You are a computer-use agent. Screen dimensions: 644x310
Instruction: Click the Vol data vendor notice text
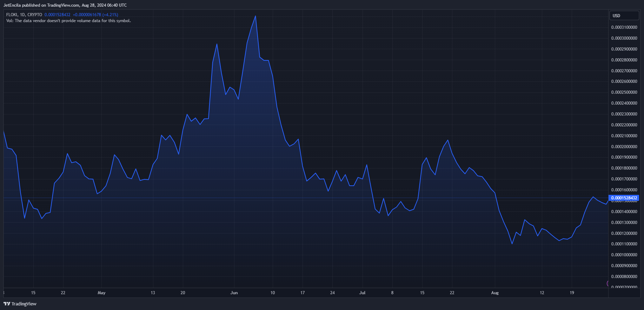pos(68,21)
